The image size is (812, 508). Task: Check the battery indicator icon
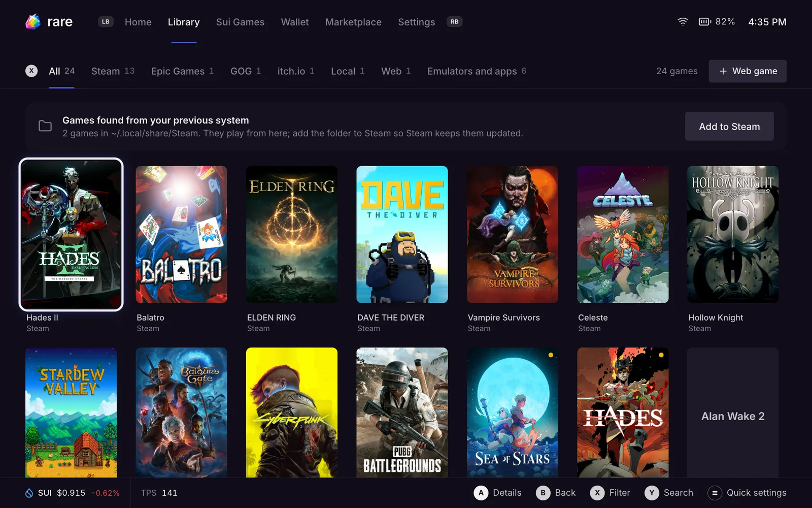pos(705,22)
